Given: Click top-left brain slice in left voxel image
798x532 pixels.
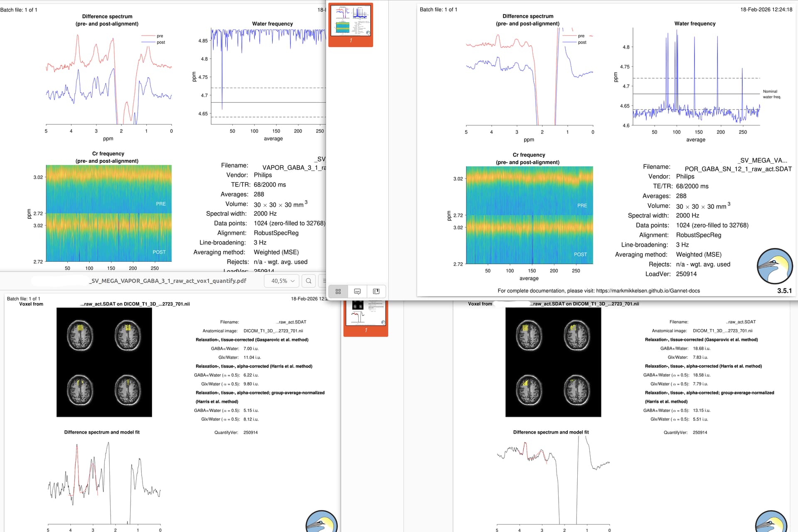Looking at the screenshot, I should (x=80, y=336).
